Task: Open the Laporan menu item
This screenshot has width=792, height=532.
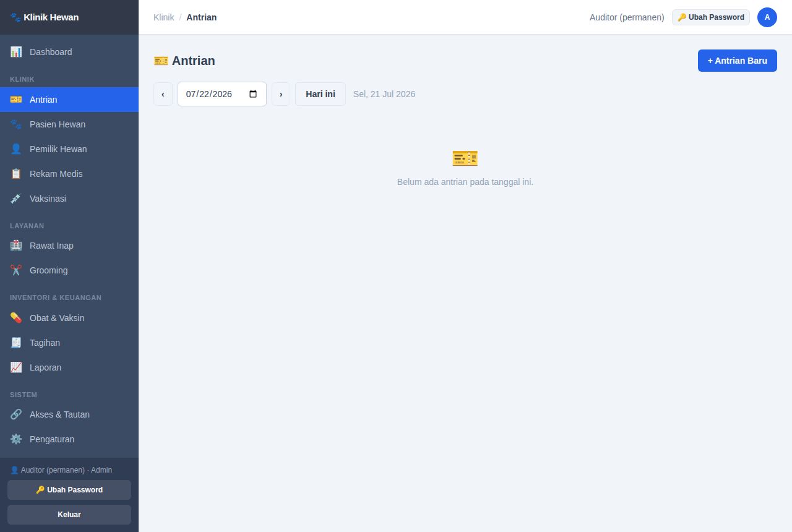Action: (x=69, y=367)
